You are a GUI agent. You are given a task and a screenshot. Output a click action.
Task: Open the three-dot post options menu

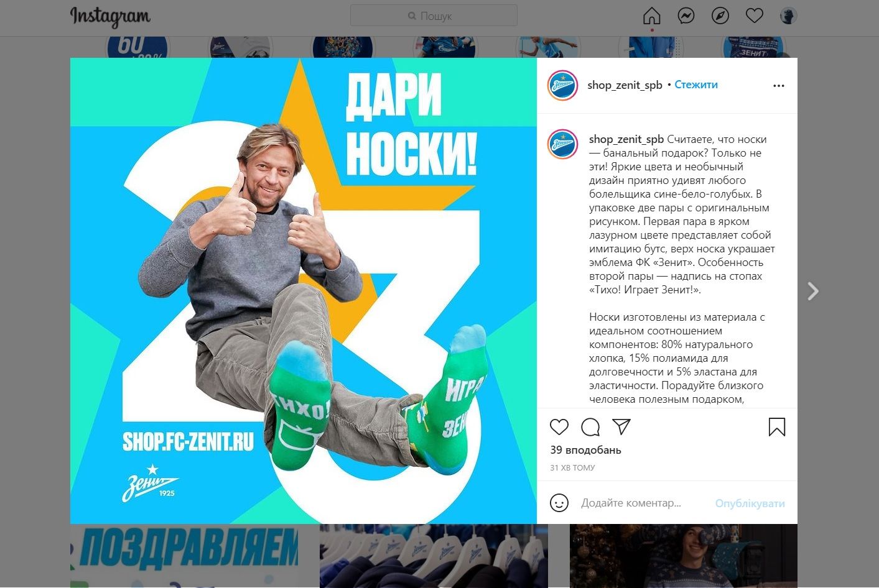click(779, 86)
